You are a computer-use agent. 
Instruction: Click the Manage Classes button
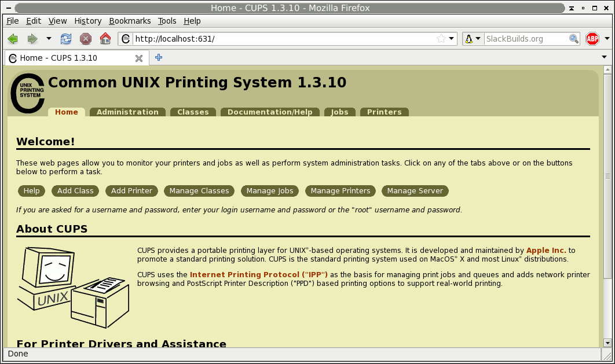[x=199, y=191]
